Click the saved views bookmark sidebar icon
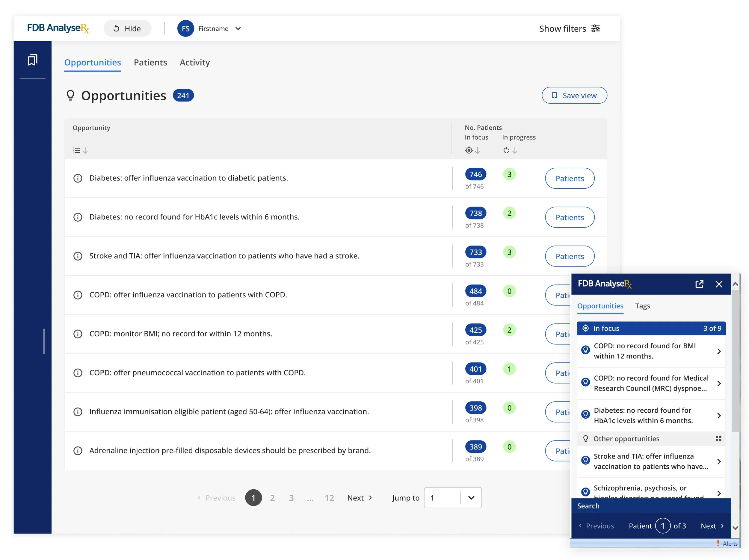749x560 pixels. click(32, 60)
